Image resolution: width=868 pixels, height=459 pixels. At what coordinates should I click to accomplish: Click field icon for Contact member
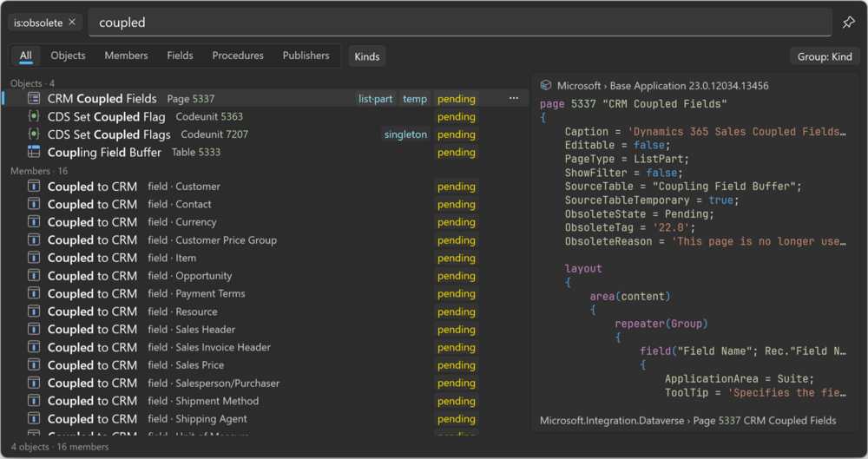34,204
